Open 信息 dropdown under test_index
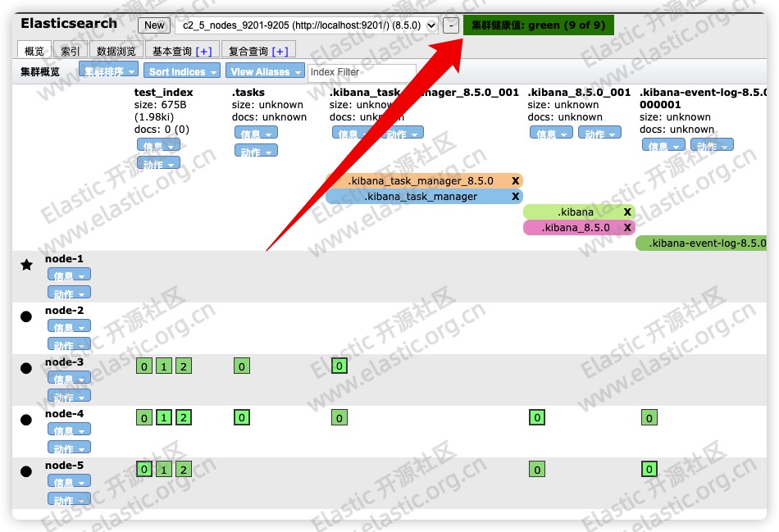 [x=158, y=146]
